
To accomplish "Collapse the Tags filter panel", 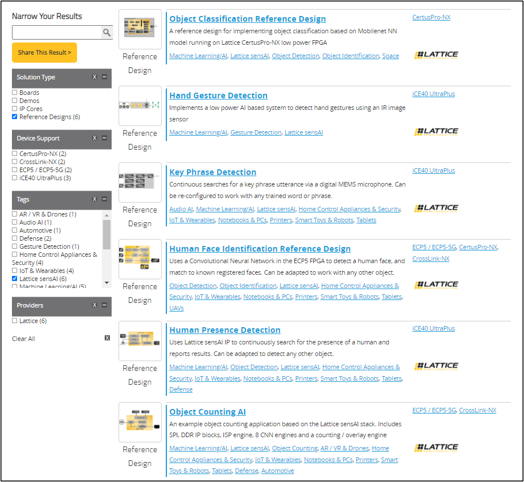I will coord(105,199).
